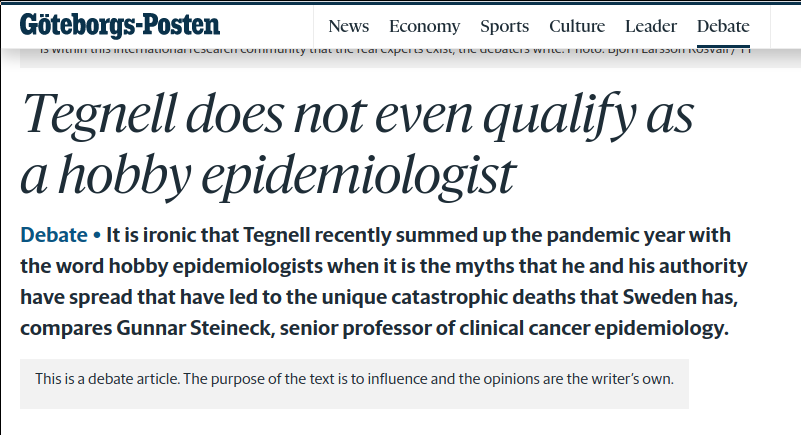This screenshot has height=435, width=801.
Task: Click the lede line starting 'It is ironic'
Action: tap(418, 236)
